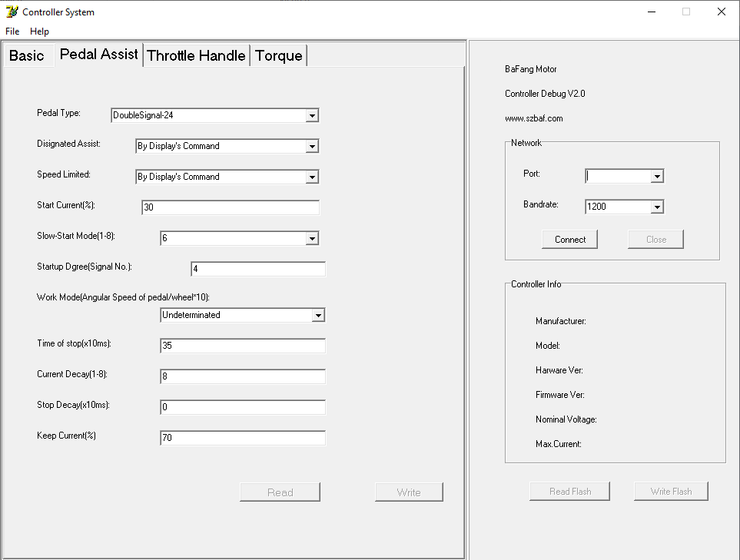Click the Connect button
Screen dimensions: 740x560
coord(569,240)
